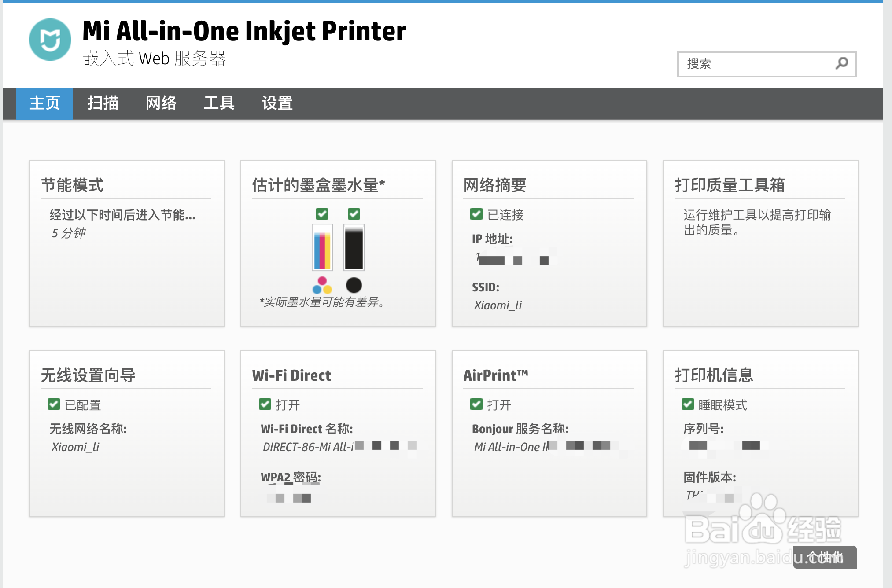892x588 pixels.
Task: Click AirPrint 打开 status checkmark
Action: click(x=476, y=404)
